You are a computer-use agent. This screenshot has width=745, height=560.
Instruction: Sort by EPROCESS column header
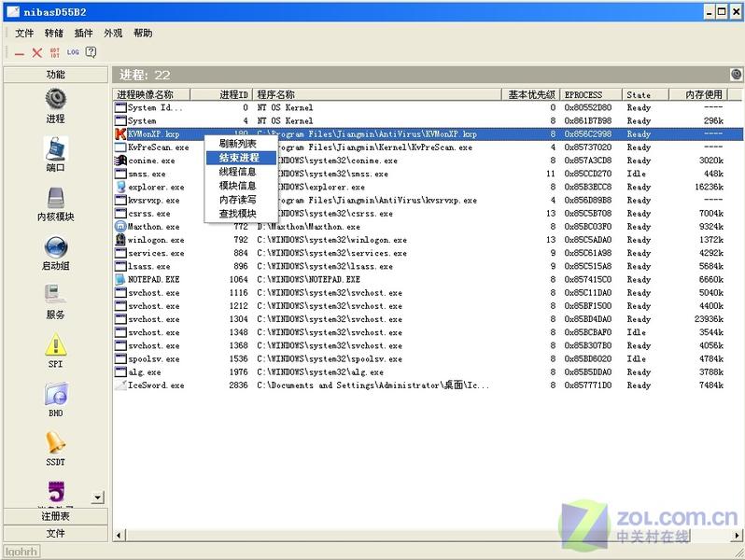tap(591, 94)
